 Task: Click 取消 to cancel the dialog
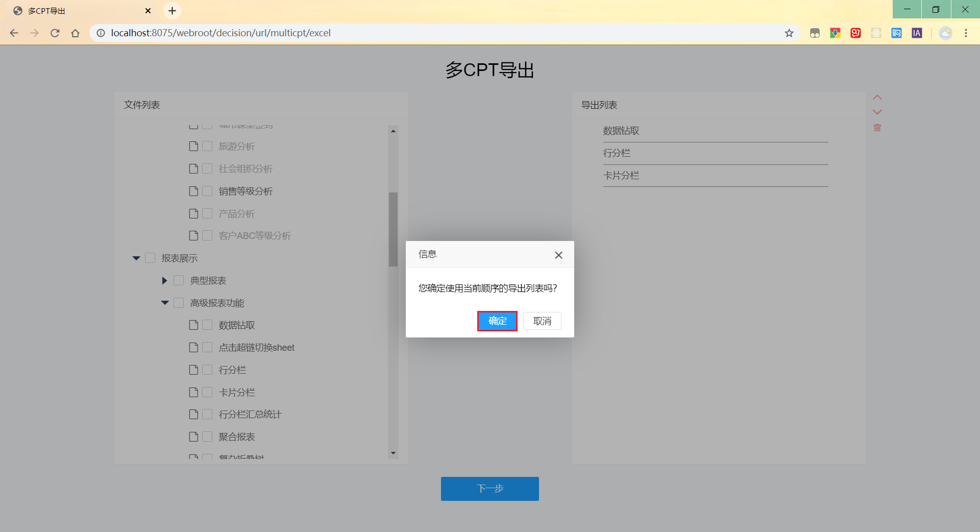(542, 321)
